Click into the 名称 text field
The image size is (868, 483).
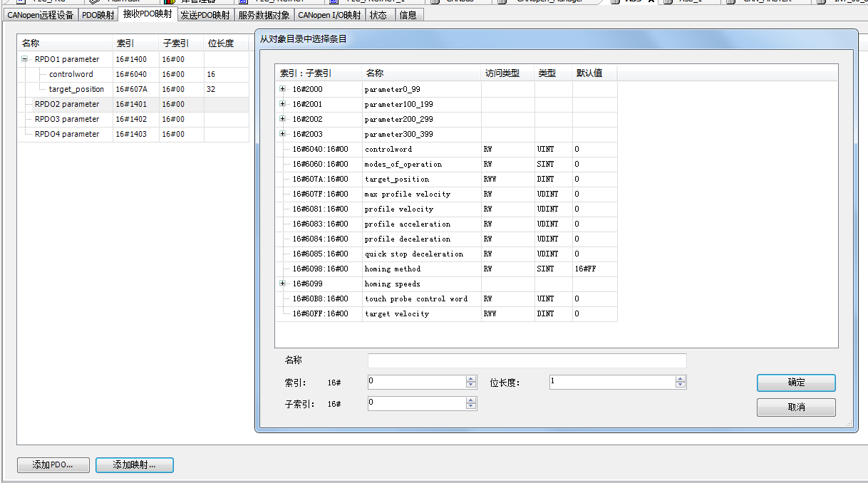[x=527, y=360]
